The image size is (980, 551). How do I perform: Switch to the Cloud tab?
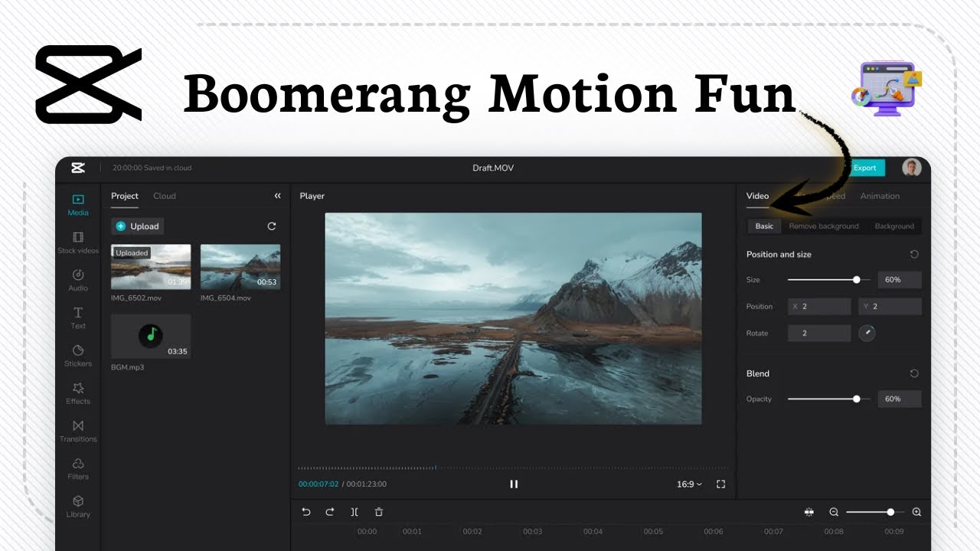165,196
